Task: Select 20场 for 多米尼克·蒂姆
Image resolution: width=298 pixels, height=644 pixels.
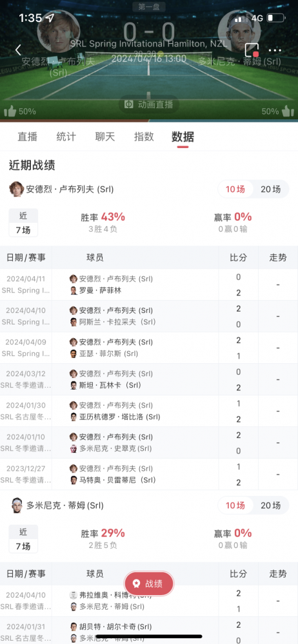Action: pos(270,505)
